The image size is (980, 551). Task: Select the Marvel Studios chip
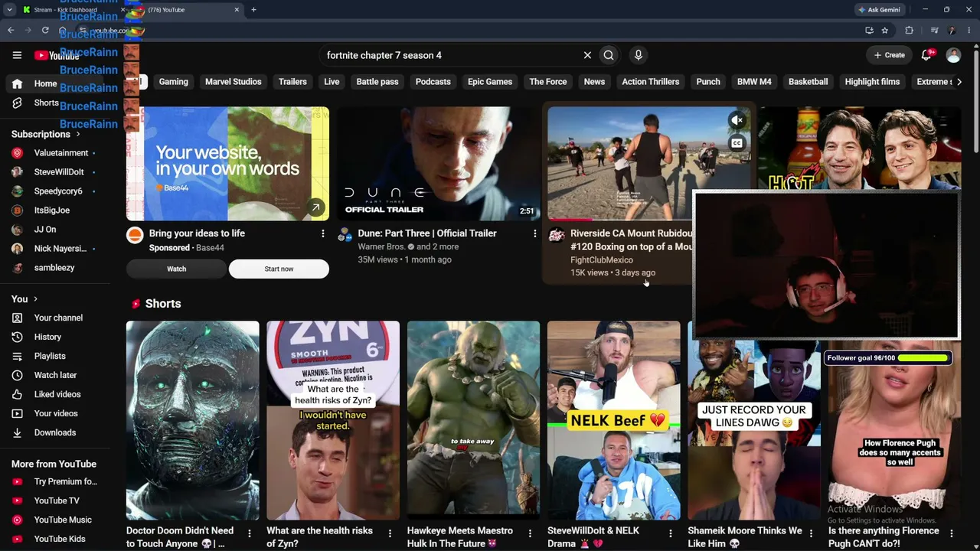234,82
